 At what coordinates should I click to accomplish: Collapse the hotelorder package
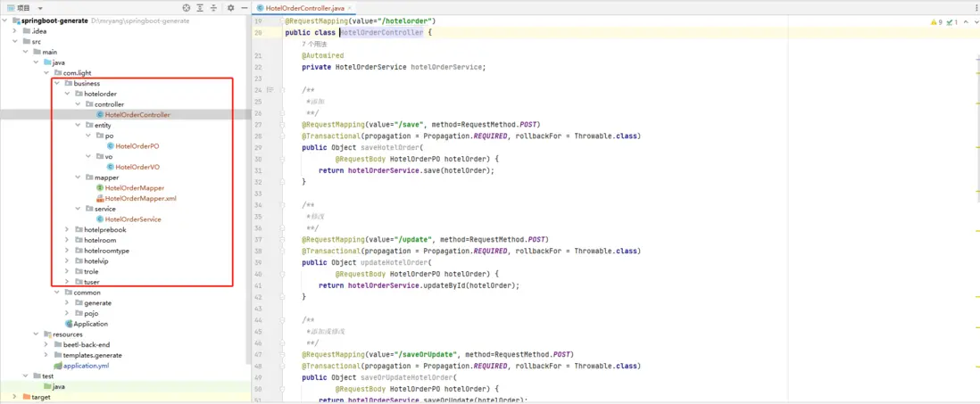(68, 95)
